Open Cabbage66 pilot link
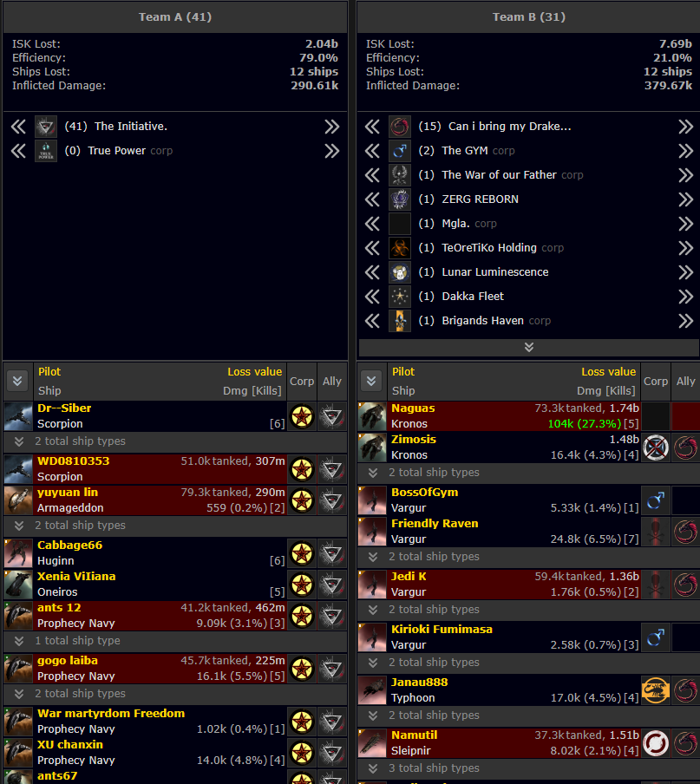This screenshot has height=784, width=700. pyautogui.click(x=69, y=546)
